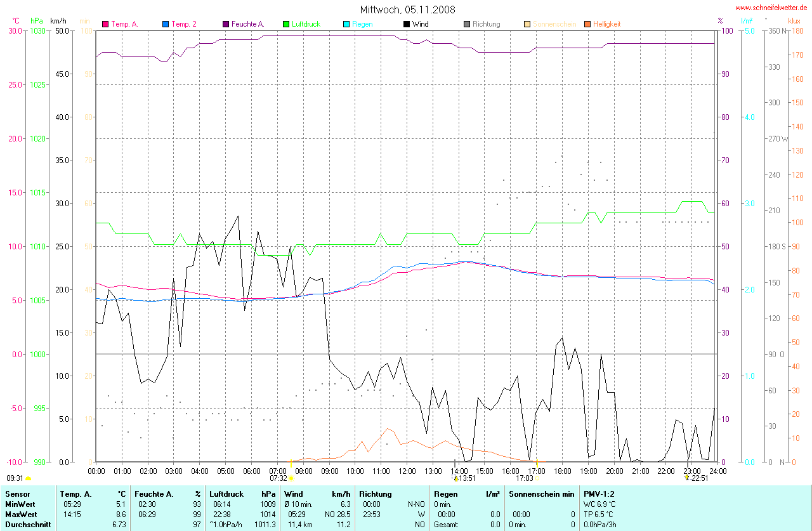Click the Gesamt: rain total label
Image resolution: width=812 pixels, height=531 pixels.
(x=447, y=525)
